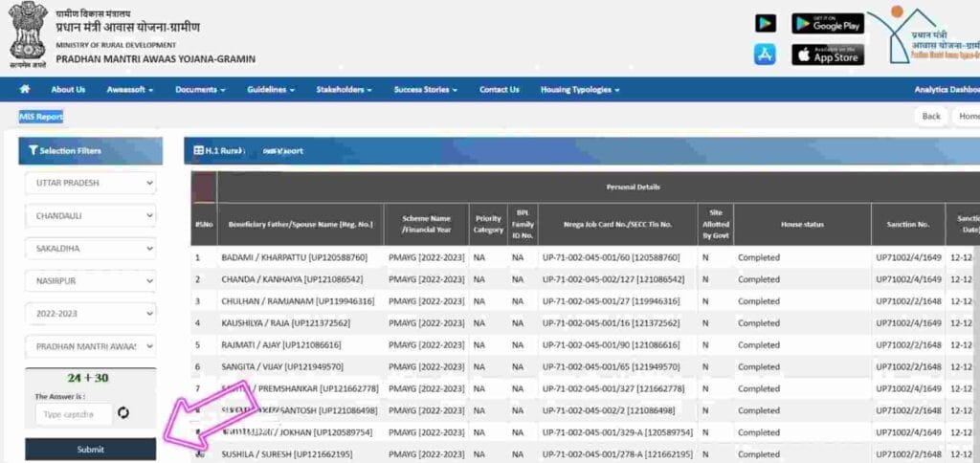Click the Personal Details group header
This screenshot has height=463, width=980.
(633, 187)
